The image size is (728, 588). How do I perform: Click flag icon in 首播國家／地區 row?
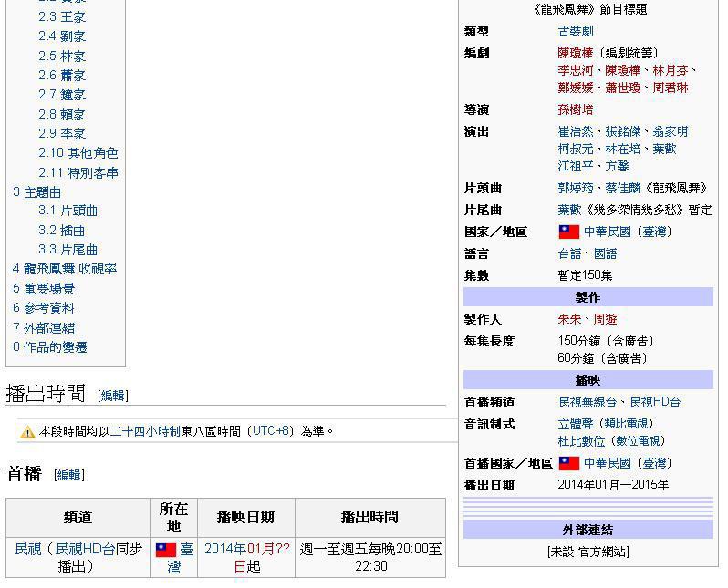click(568, 463)
